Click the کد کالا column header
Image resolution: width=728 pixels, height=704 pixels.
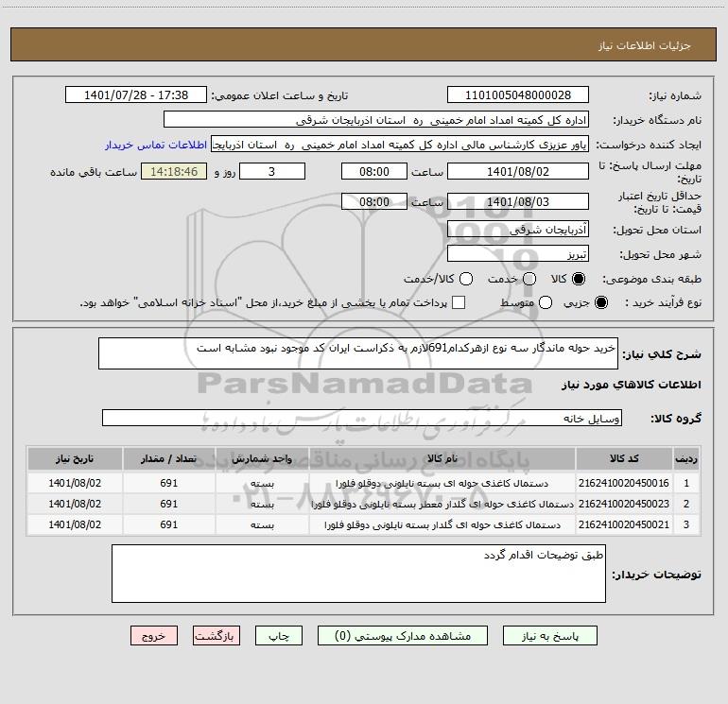coord(624,458)
